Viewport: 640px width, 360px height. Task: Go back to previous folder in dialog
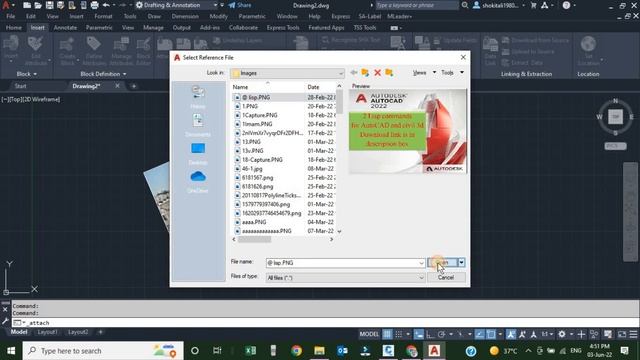coord(353,73)
